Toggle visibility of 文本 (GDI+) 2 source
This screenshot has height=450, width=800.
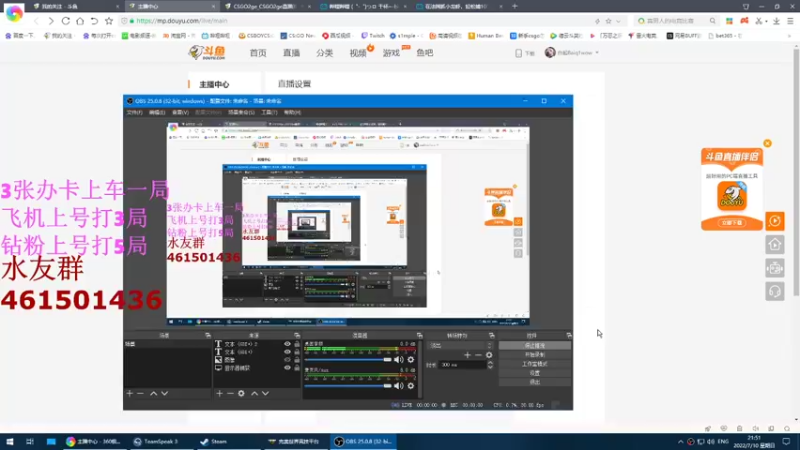(x=287, y=344)
